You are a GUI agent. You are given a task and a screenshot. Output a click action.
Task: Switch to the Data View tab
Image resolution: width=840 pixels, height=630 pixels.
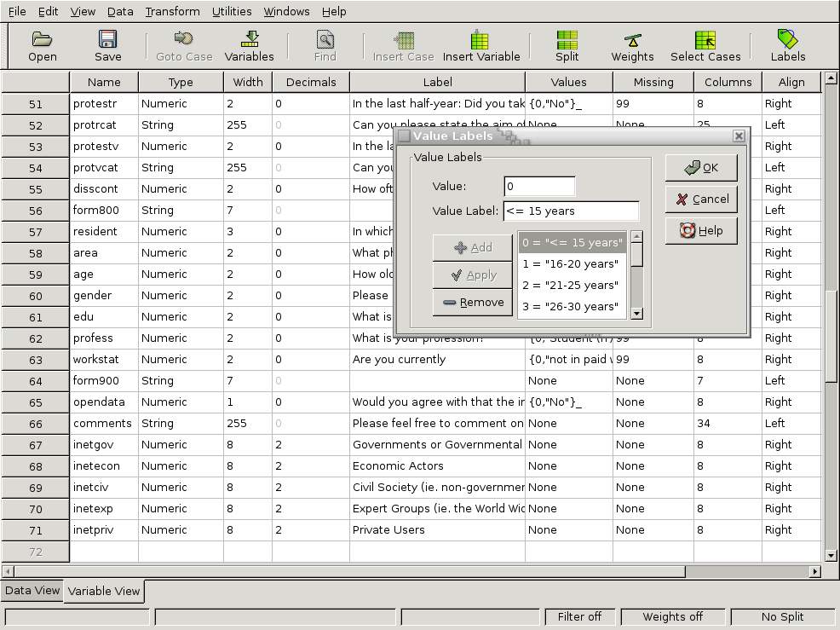(32, 590)
